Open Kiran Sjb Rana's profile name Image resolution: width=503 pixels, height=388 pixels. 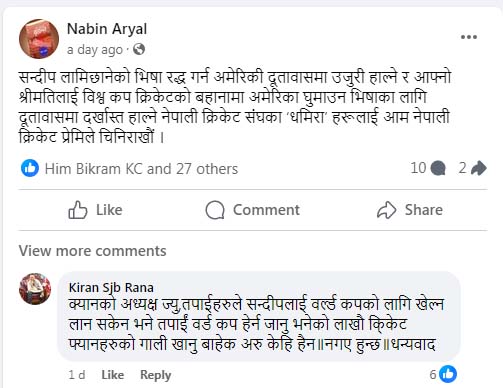pos(111,287)
